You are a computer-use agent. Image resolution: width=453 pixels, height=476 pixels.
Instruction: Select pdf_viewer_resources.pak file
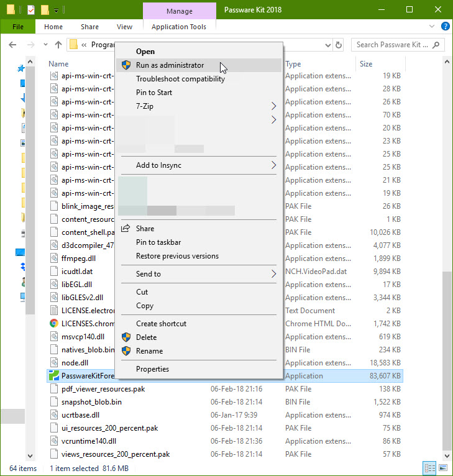tap(103, 389)
